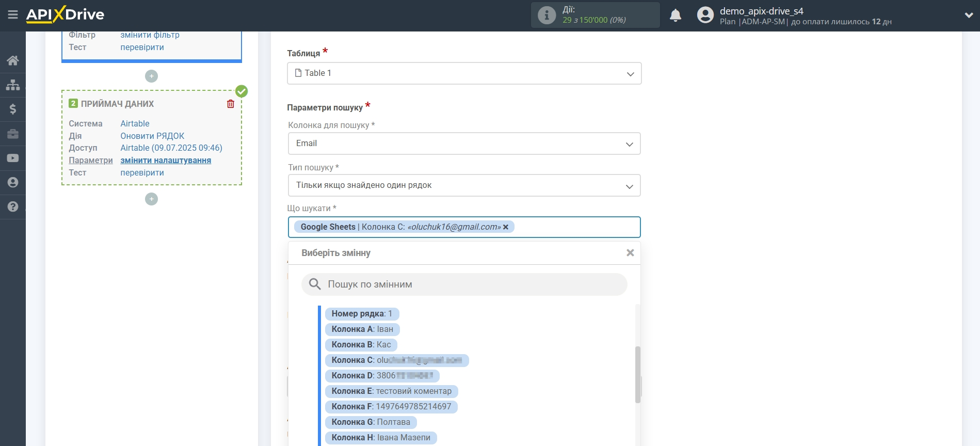Open Airtable (09.07.2025 09:46) access link
The width and height of the screenshot is (980, 446).
171,148
